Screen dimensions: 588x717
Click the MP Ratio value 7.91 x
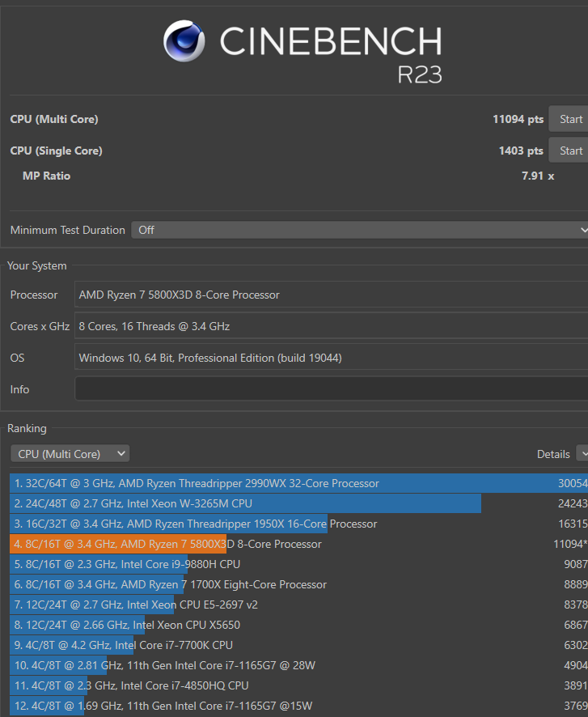[538, 176]
